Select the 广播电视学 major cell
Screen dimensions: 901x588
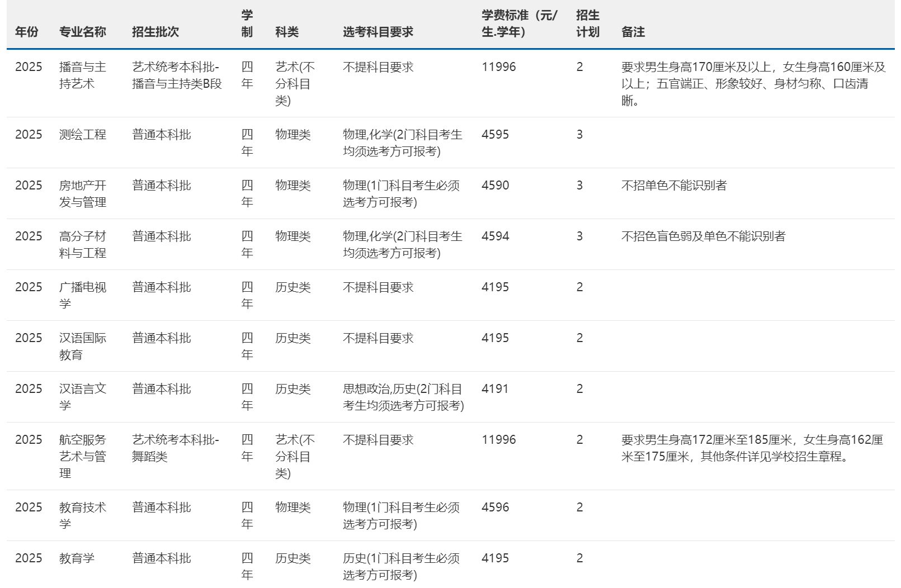tap(82, 295)
